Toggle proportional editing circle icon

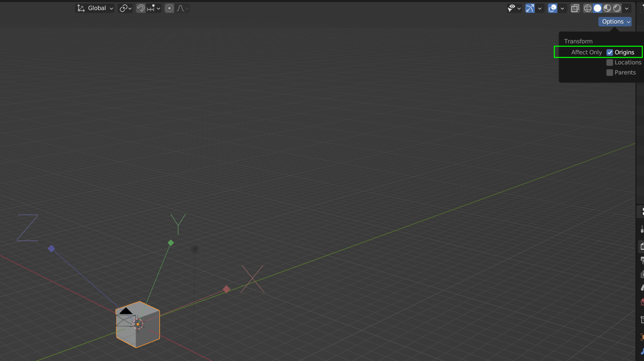(170, 8)
